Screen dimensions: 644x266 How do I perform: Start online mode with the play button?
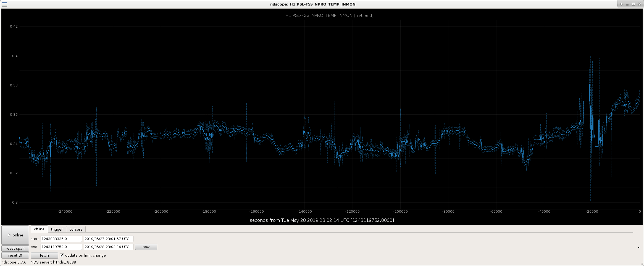15,235
